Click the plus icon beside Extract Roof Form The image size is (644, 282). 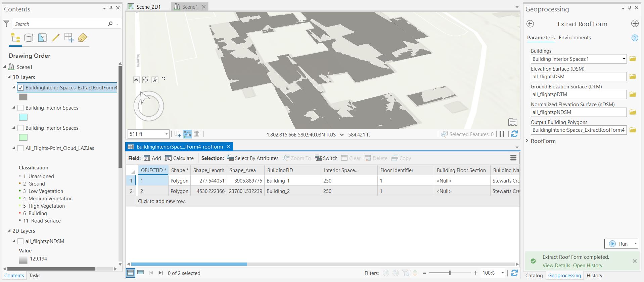[635, 24]
